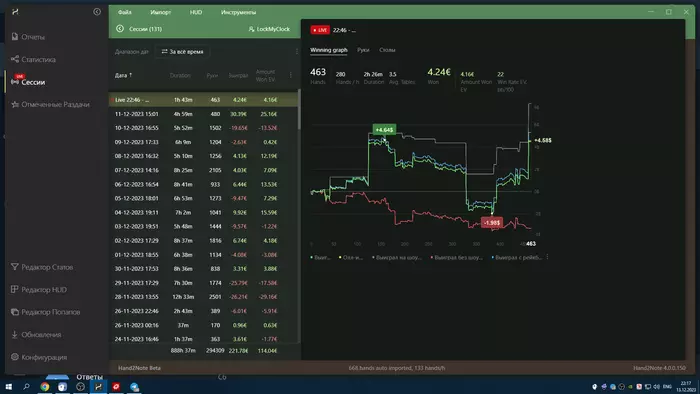Open the LockMyClock player selector

(x=269, y=29)
